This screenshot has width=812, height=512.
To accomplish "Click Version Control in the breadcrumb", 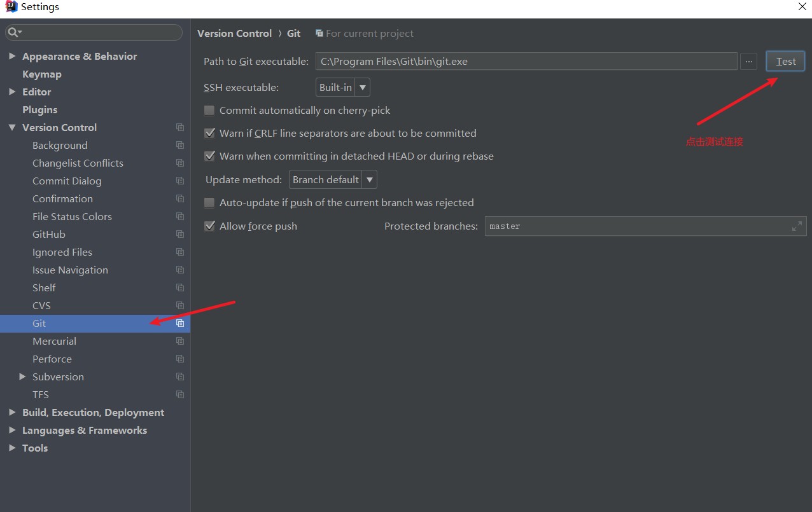I will pos(234,33).
